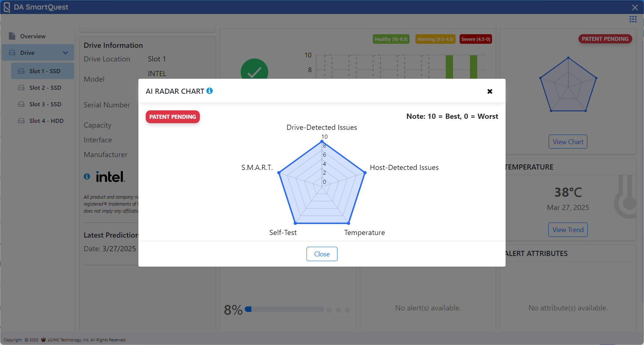Image resolution: width=644 pixels, height=345 pixels.
Task: Toggle the Severe [4.5-0] legend item
Action: (475, 39)
